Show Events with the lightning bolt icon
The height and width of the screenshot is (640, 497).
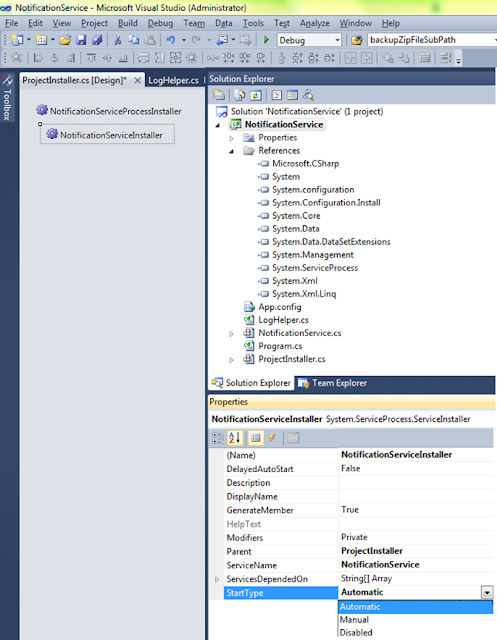tap(272, 438)
